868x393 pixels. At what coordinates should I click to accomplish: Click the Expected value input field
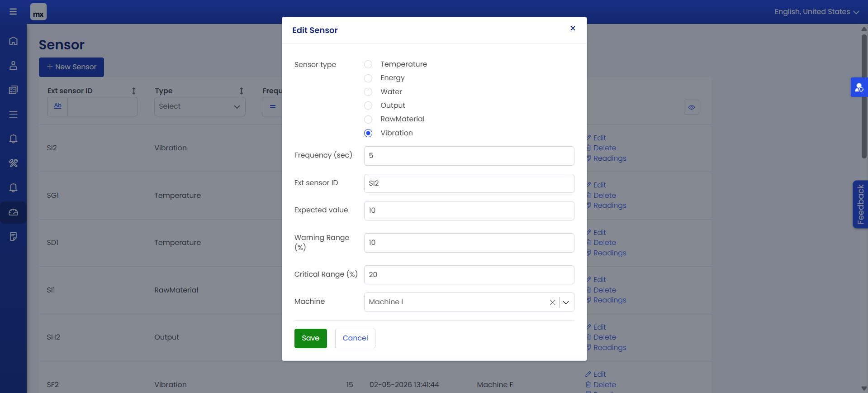(x=469, y=211)
